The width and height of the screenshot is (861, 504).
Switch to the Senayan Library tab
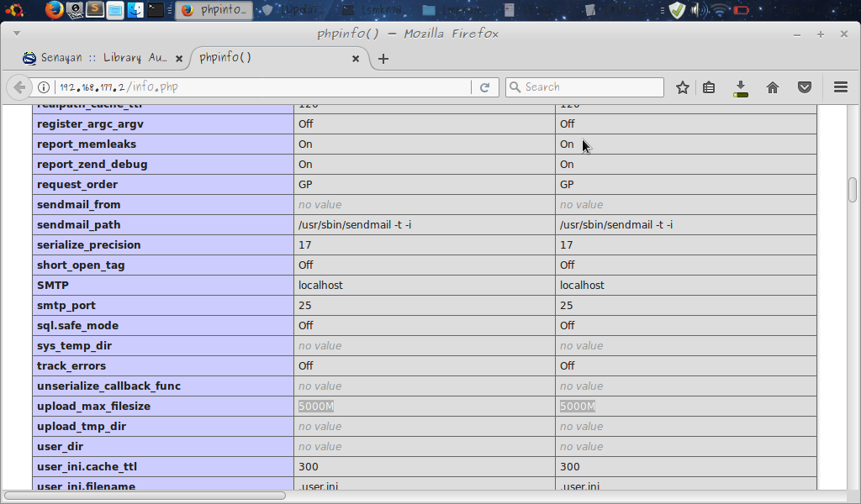coord(101,59)
